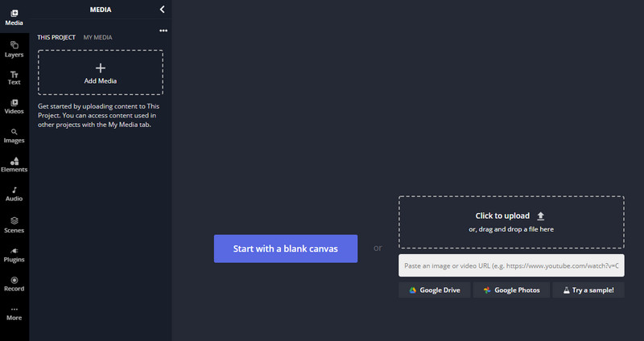Focus the paste image or video URL field
The height and width of the screenshot is (341, 644).
[x=510, y=265]
